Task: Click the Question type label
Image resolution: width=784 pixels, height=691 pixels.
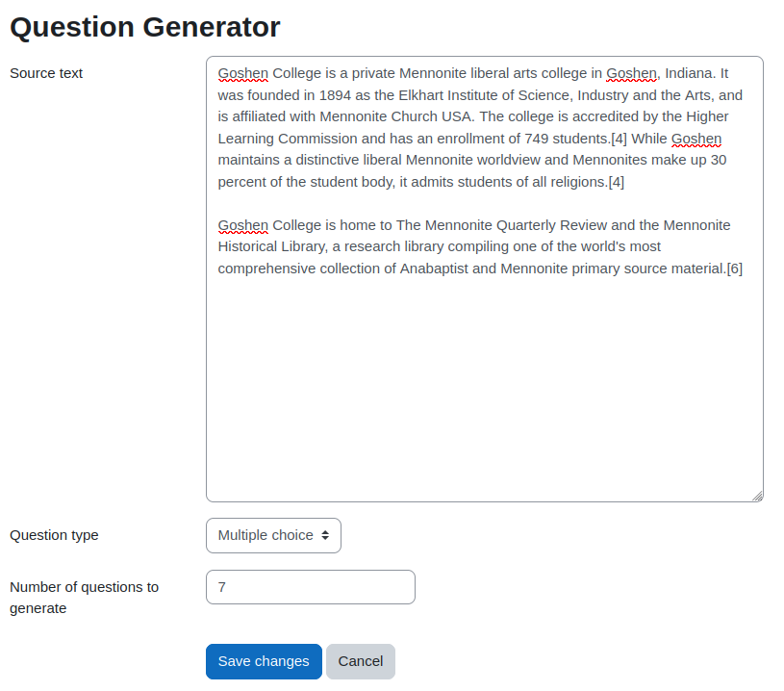Action: point(54,535)
